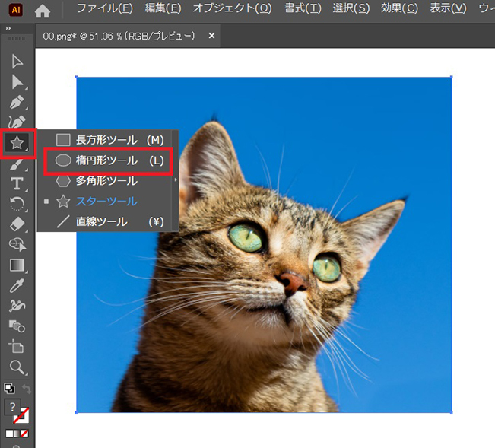This screenshot has width=495, height=448.
Task: Select the Zoom magnifier tool
Action: (x=17, y=367)
